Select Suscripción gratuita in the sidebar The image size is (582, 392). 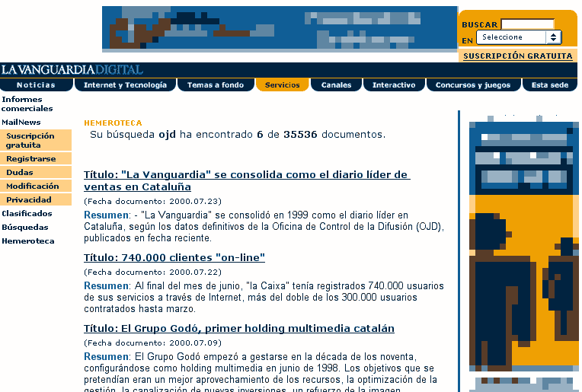pyautogui.click(x=36, y=140)
